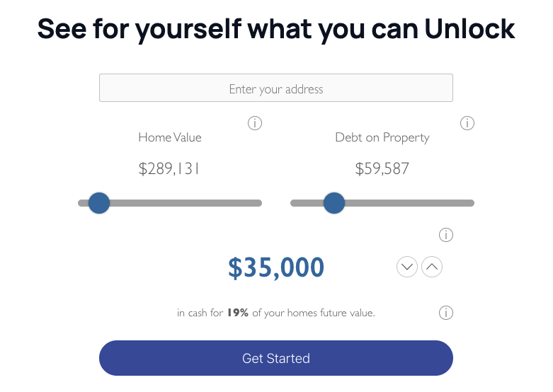
Task: Select the $289,131 home value figure
Action: [x=169, y=169]
